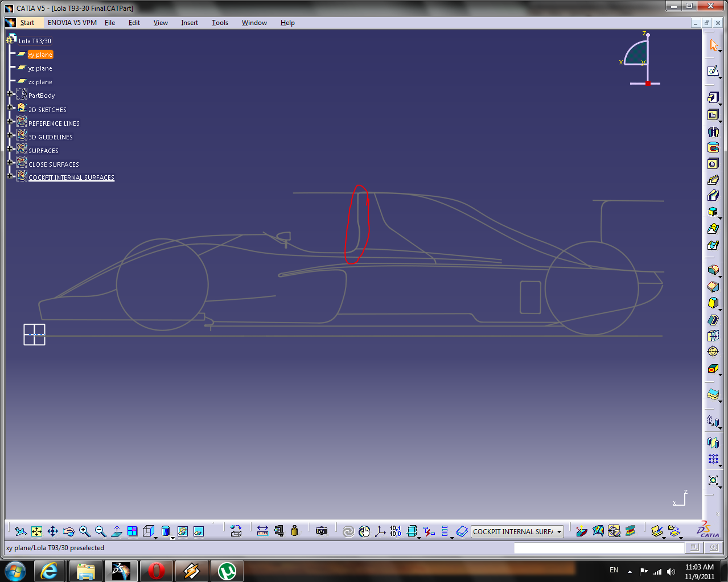Click the Only Current Body icon
The width and height of the screenshot is (728, 582).
pos(462,531)
